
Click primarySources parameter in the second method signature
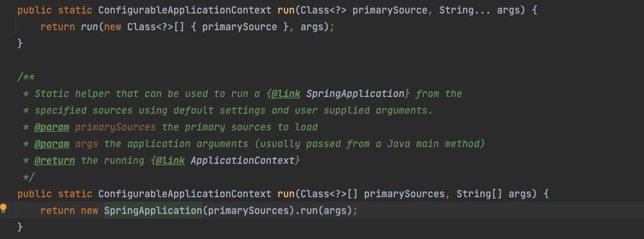pyautogui.click(x=404, y=193)
